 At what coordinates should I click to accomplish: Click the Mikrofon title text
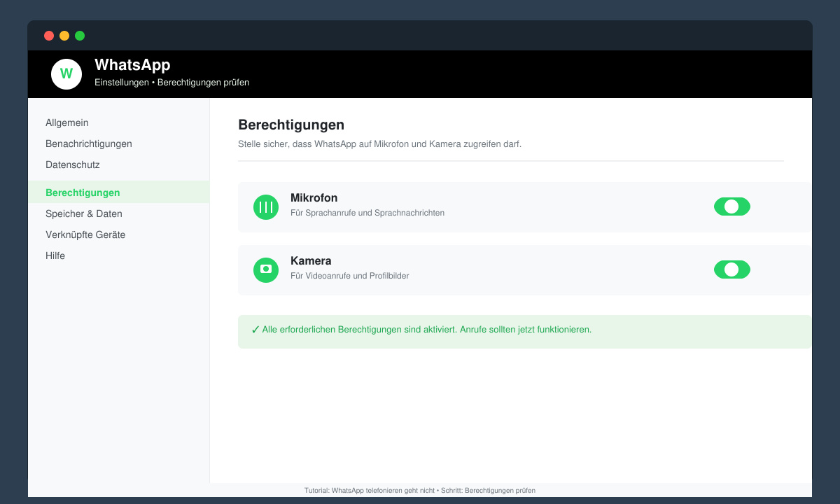tap(314, 198)
